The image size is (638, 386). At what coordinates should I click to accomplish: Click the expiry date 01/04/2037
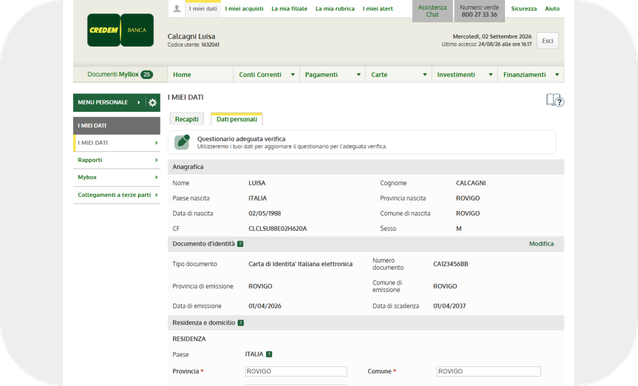[449, 306]
